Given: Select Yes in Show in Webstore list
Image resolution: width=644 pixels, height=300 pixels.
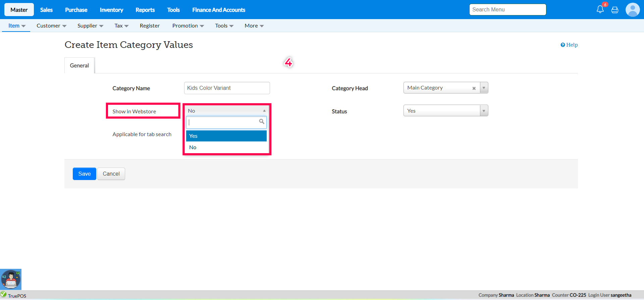Looking at the screenshot, I should point(226,136).
